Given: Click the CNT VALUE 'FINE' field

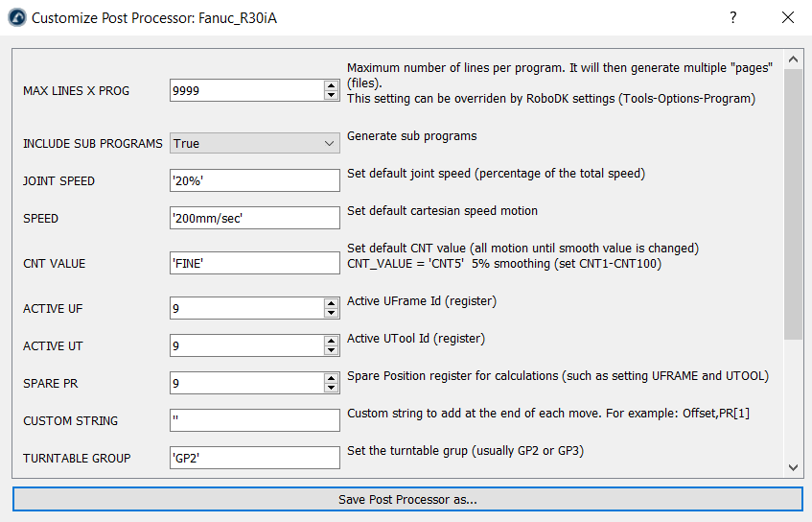Looking at the screenshot, I should [x=254, y=263].
